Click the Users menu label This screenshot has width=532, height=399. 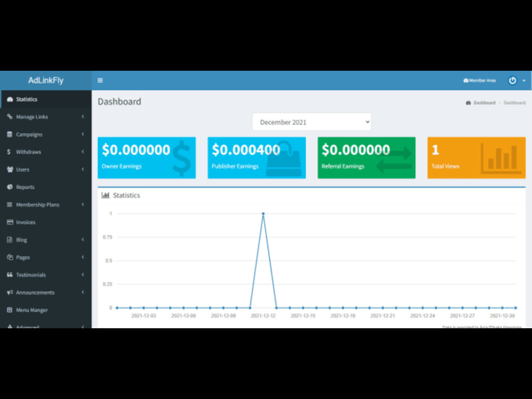point(23,169)
